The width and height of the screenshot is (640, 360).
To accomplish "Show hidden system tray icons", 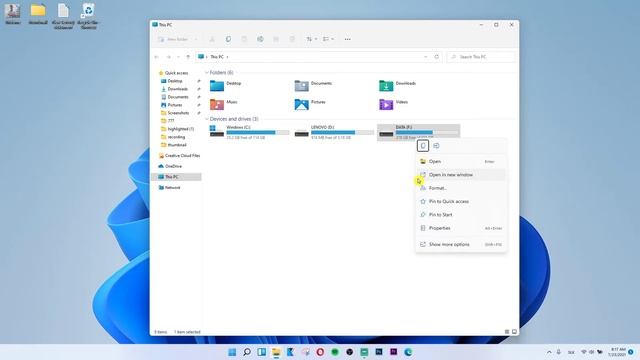I will 549,352.
